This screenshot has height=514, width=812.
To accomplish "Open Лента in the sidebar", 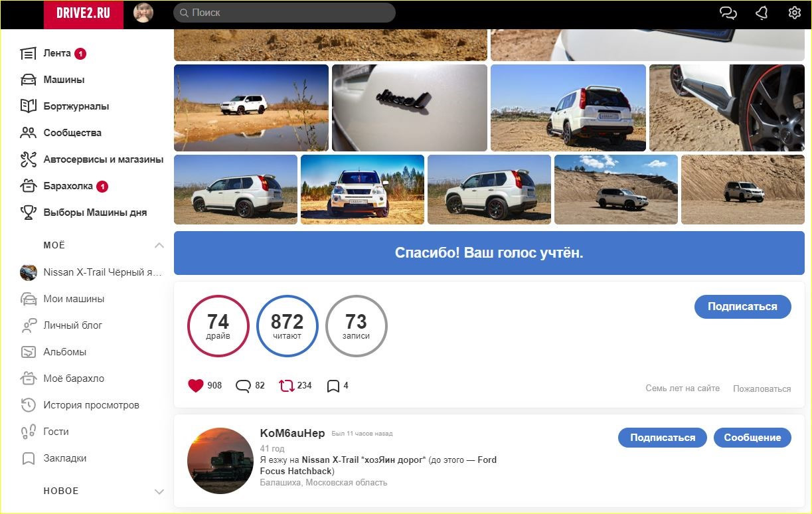I will [57, 53].
